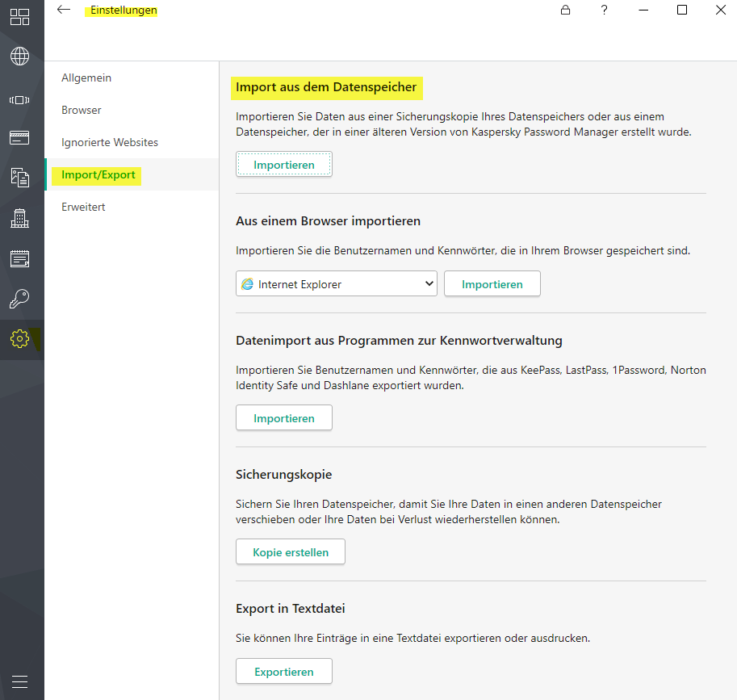Open the documents icon in sidebar
This screenshot has height=700, width=737.
(x=19, y=178)
